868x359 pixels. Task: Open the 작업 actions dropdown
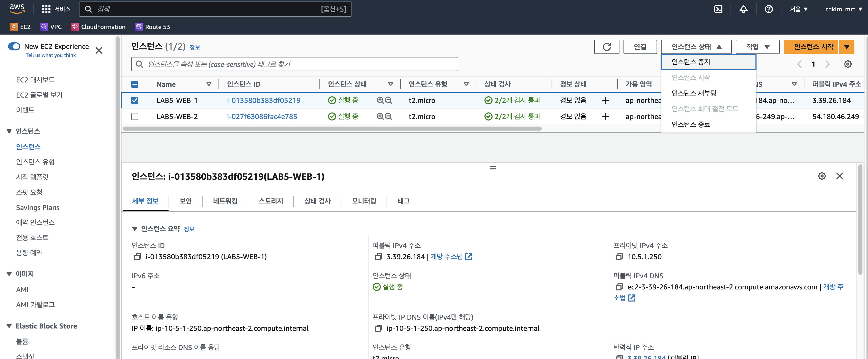click(757, 47)
